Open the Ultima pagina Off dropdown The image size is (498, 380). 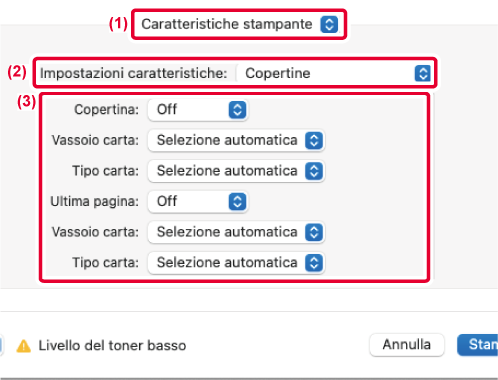pos(198,202)
